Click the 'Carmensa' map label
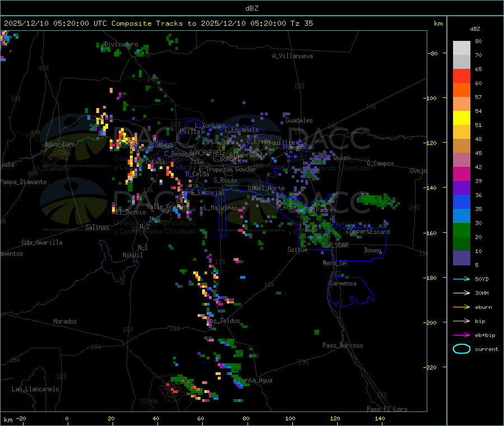The height and width of the screenshot is (426, 504). [x=343, y=283]
